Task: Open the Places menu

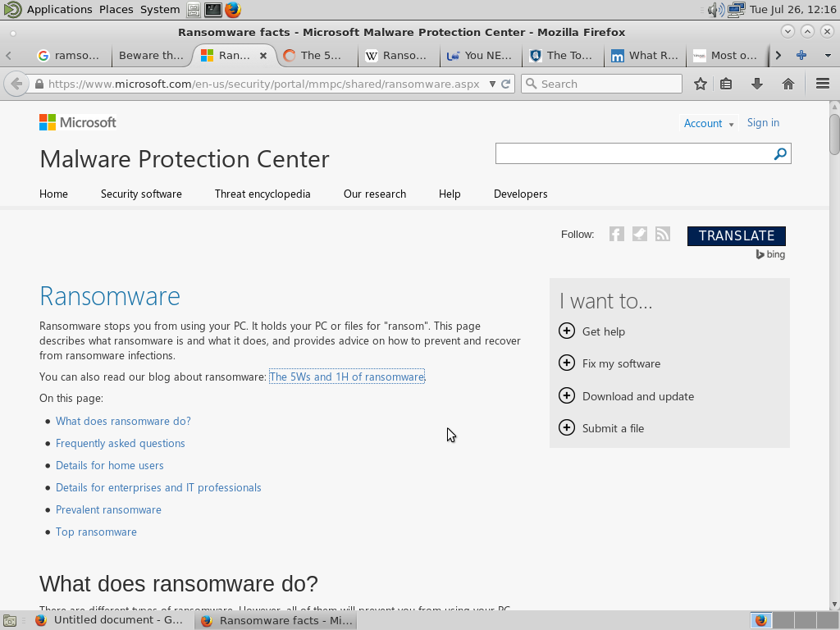Action: pos(116,9)
